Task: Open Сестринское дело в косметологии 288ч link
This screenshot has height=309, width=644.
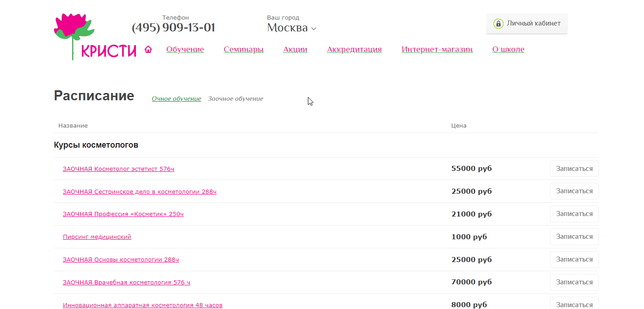Action: click(x=140, y=192)
